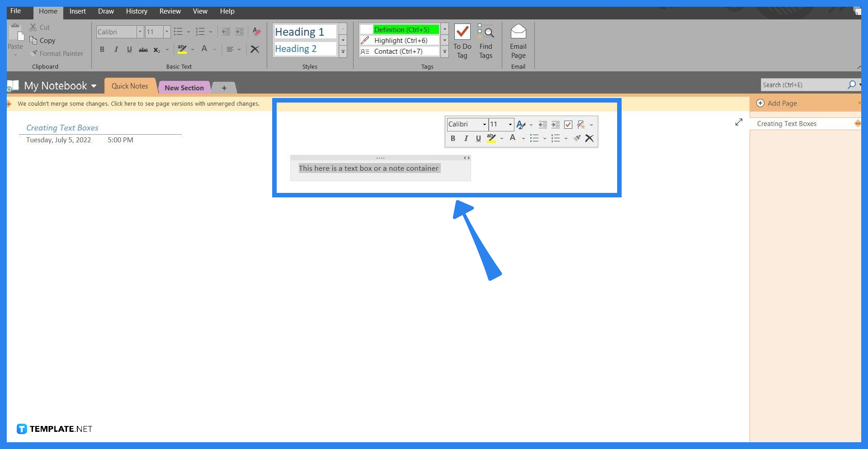This screenshot has width=868, height=449.
Task: Follow the link to see unmerged page versions
Action: coord(139,103)
